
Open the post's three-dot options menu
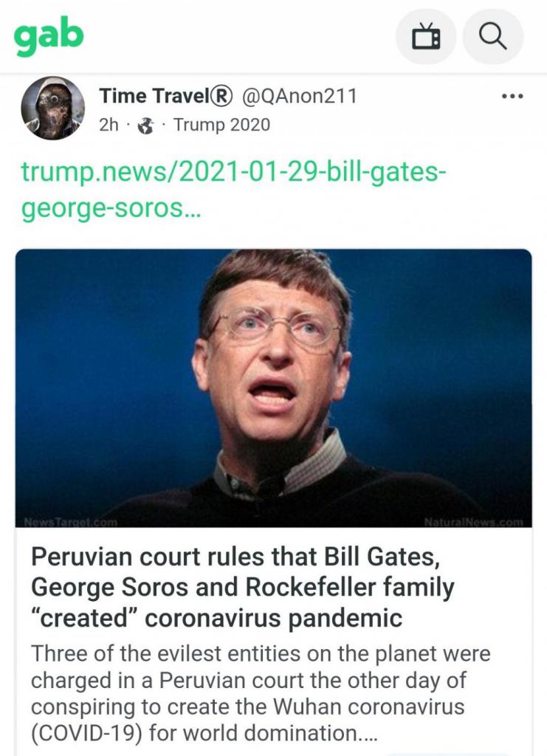point(512,96)
